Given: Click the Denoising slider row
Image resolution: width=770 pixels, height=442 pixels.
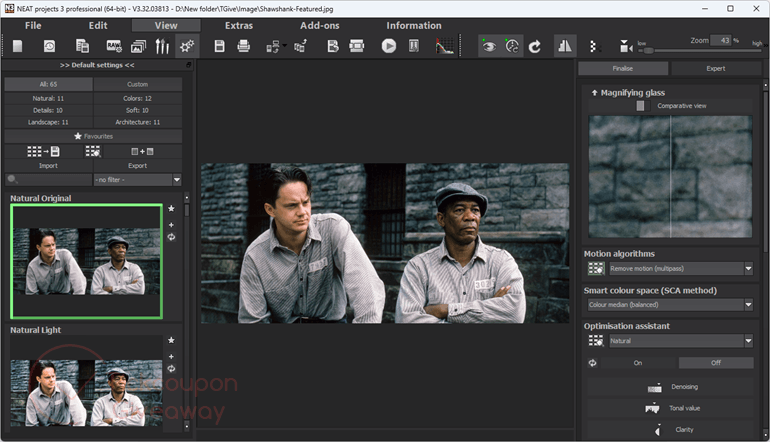Looking at the screenshot, I should [670, 387].
